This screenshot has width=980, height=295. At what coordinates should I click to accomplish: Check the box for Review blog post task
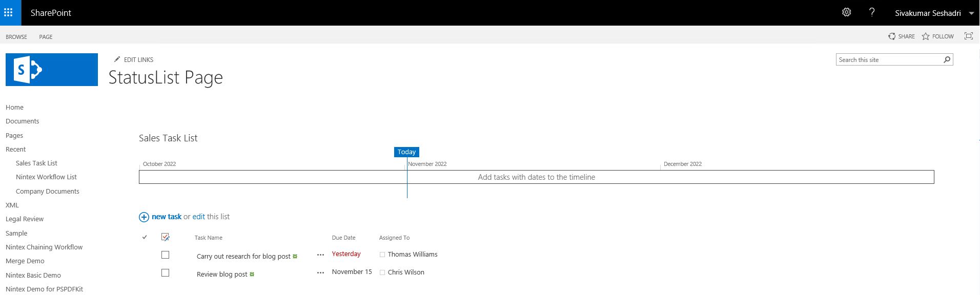coord(165,272)
